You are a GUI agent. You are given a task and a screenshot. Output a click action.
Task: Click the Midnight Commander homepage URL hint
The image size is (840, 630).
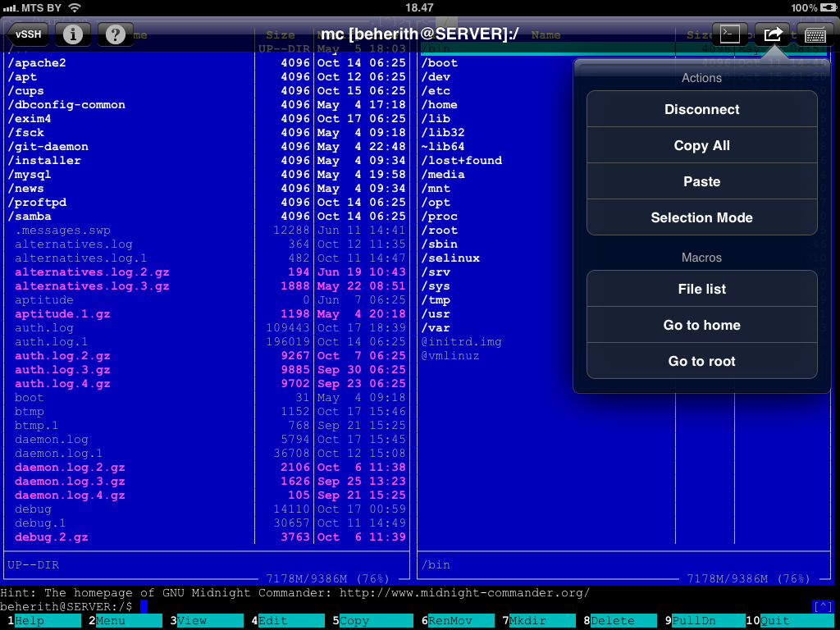(465, 592)
